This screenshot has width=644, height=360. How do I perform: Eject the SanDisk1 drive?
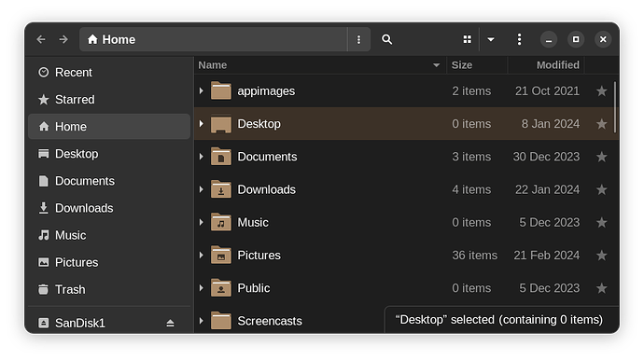[x=170, y=323]
